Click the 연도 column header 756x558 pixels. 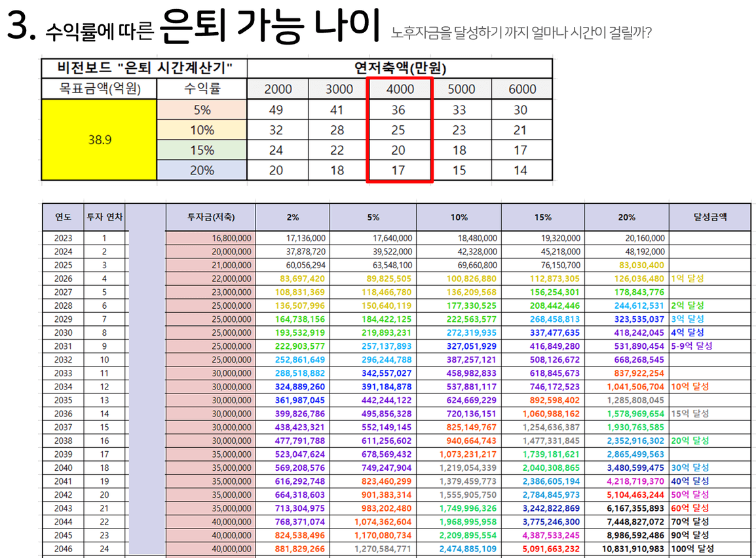pyautogui.click(x=63, y=217)
